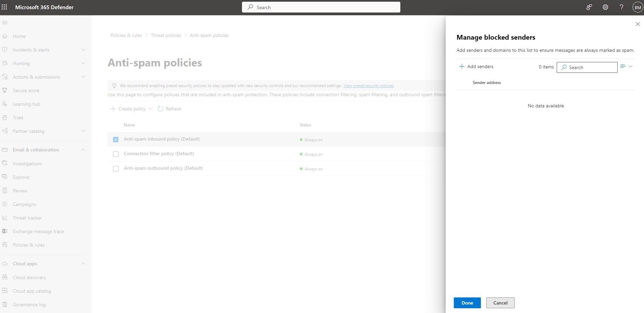
Task: Check Connection filter policy checkbox
Action: pyautogui.click(x=116, y=154)
